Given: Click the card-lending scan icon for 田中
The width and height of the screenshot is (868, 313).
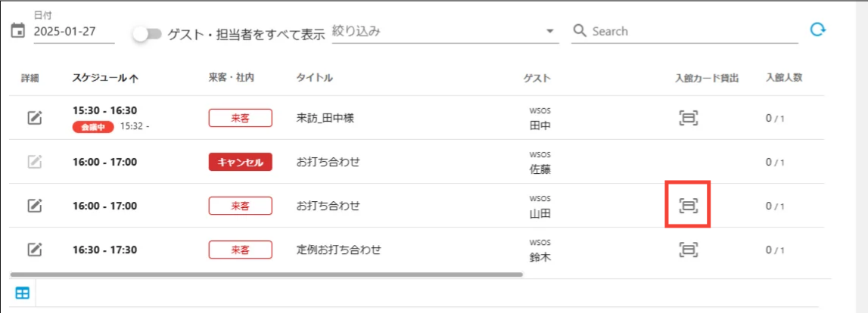Looking at the screenshot, I should 688,118.
